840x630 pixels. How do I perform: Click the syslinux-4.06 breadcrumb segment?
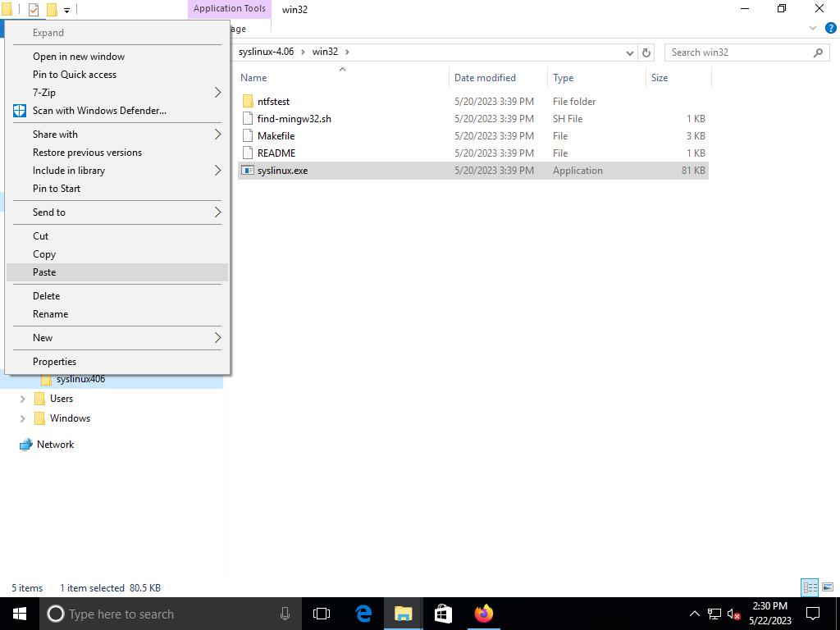point(266,52)
